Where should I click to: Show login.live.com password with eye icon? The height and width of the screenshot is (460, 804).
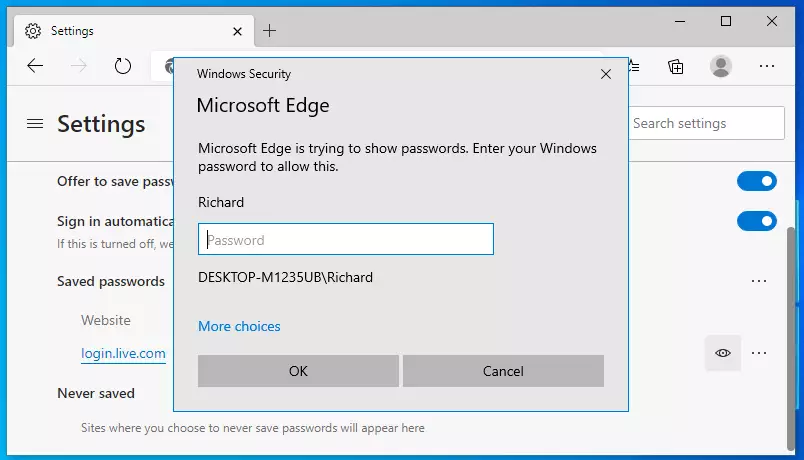pyautogui.click(x=722, y=353)
